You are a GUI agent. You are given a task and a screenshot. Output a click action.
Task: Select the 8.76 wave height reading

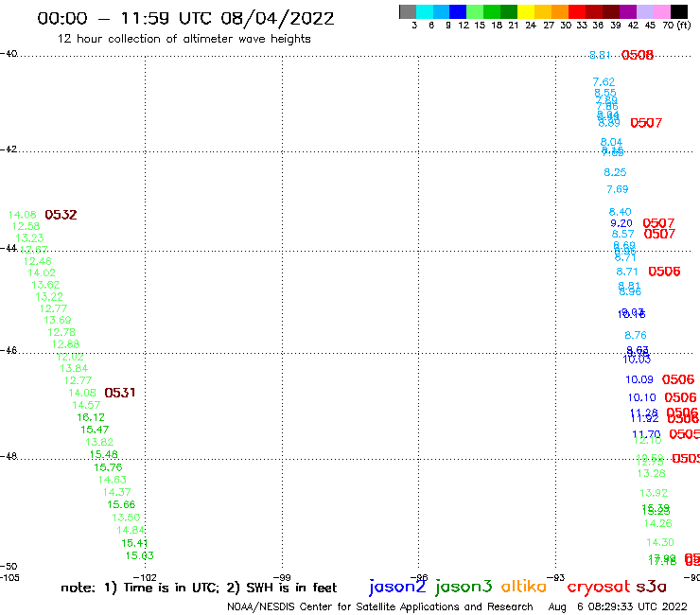(636, 335)
